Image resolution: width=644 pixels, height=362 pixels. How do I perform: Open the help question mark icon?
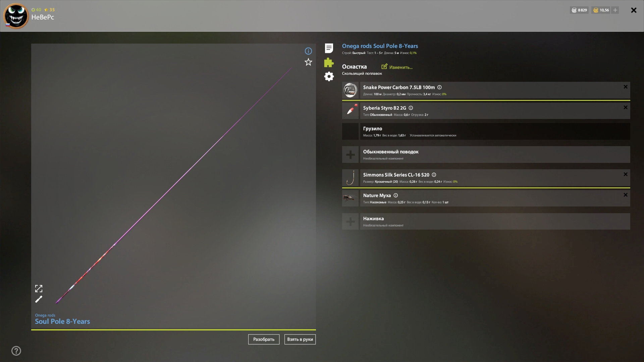click(x=16, y=351)
